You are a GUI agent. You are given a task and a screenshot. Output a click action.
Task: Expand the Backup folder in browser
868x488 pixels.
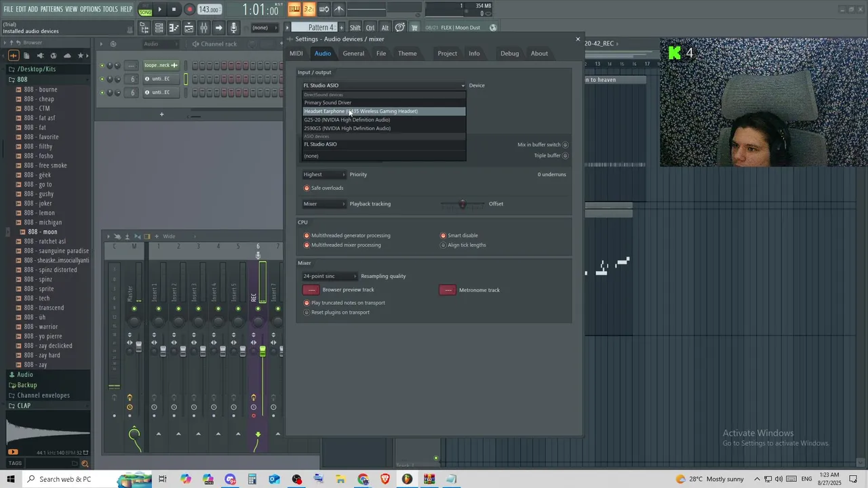26,385
